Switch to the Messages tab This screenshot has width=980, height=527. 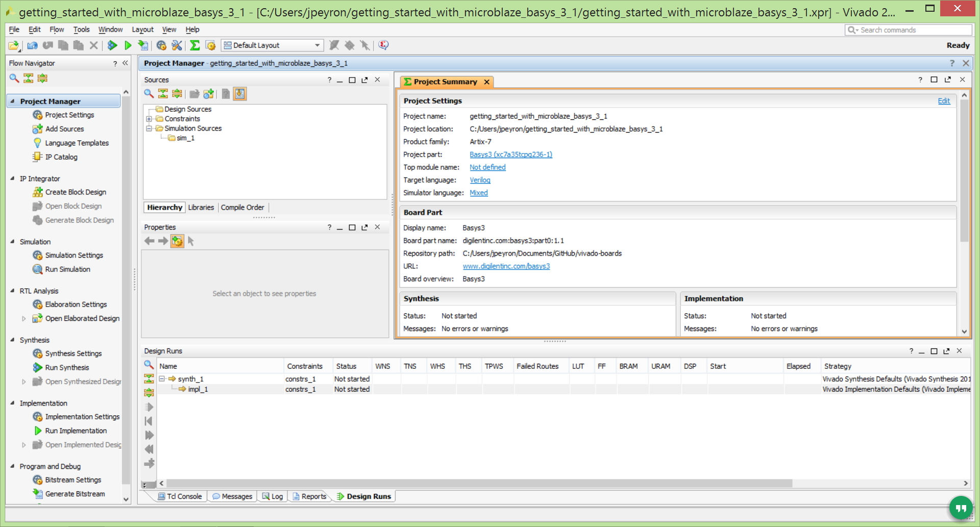(x=233, y=496)
